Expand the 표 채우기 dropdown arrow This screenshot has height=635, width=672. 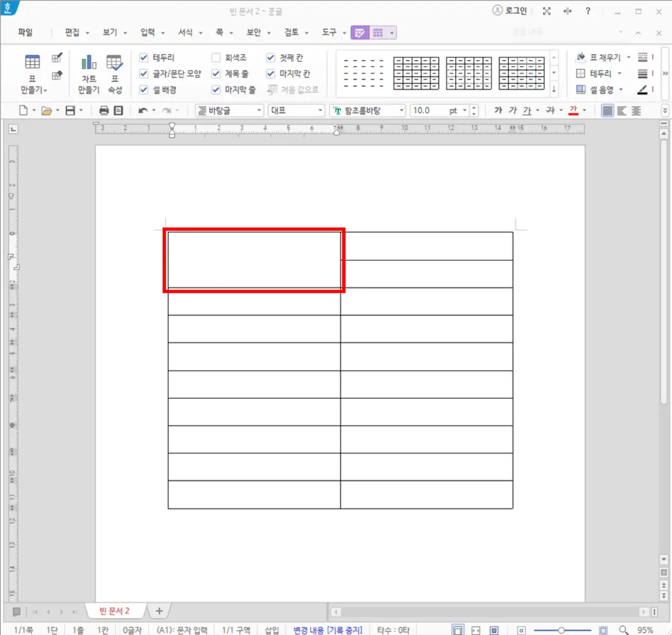[628, 57]
